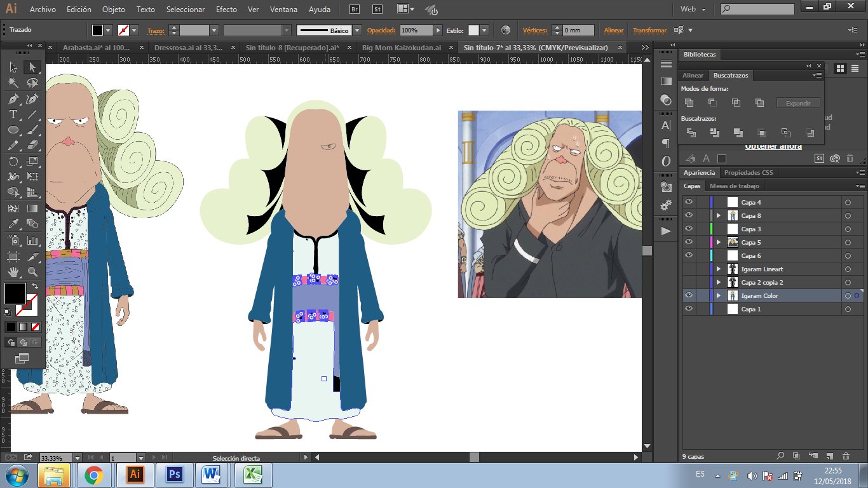Click the Alinear link in control bar
This screenshot has width=868, height=488.
click(x=614, y=30)
